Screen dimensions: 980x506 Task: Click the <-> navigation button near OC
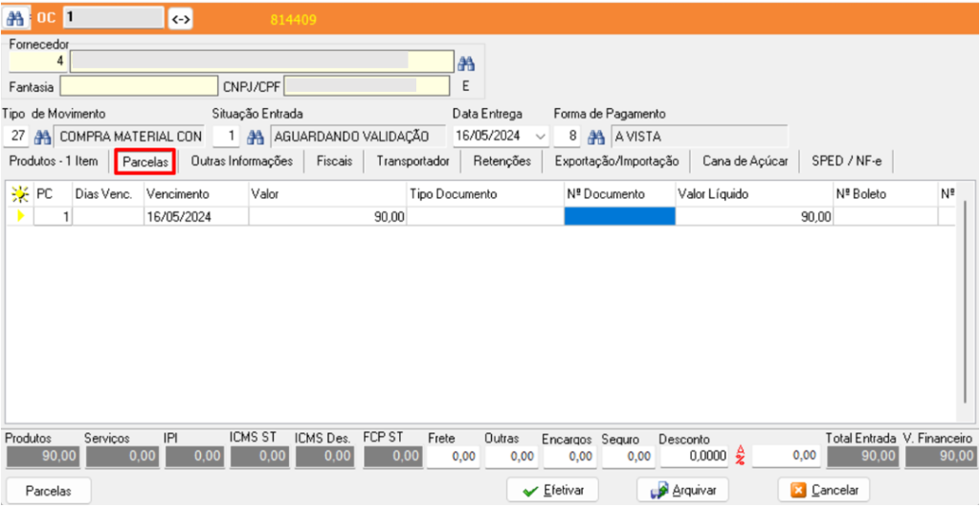point(180,18)
